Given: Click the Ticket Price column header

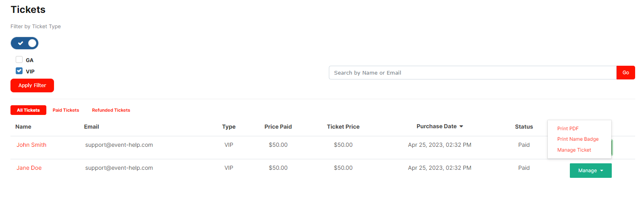Looking at the screenshot, I should pyautogui.click(x=343, y=127).
